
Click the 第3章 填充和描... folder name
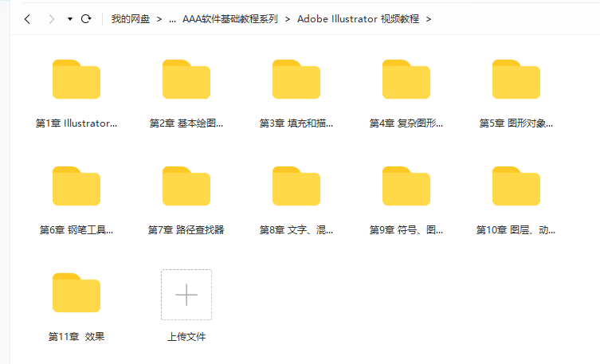296,123
